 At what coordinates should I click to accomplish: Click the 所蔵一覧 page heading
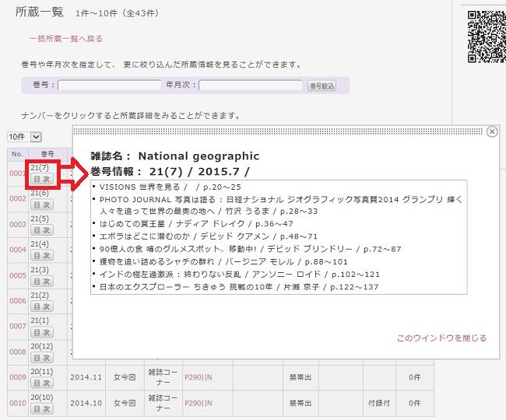pyautogui.click(x=40, y=12)
